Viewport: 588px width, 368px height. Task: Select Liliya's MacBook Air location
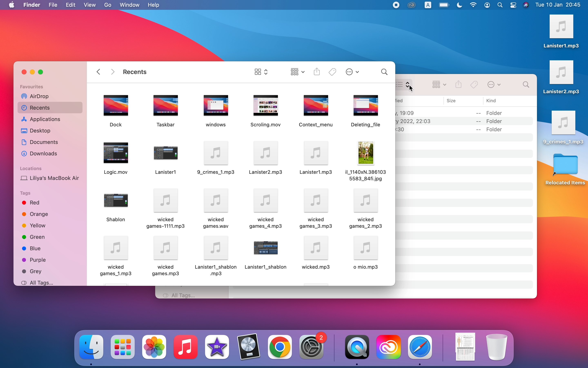tap(50, 178)
